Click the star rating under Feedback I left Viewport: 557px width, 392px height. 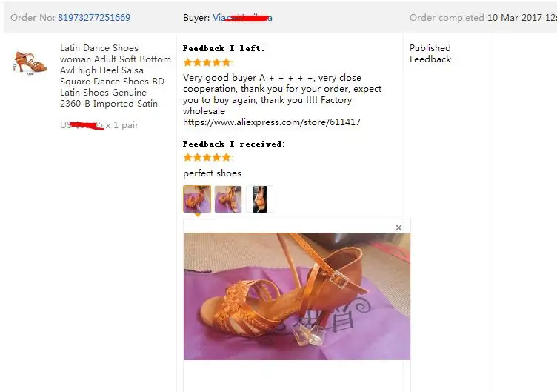point(208,62)
